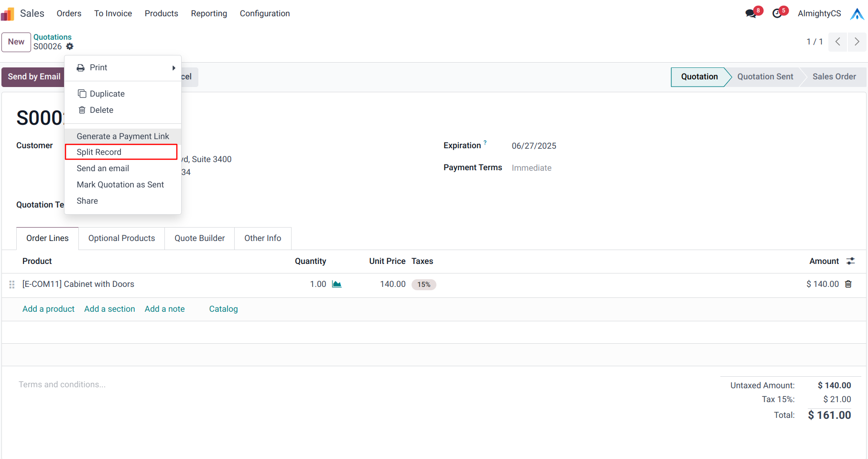Click the gear actions icon beside S00026
Image resolution: width=868 pixels, height=459 pixels.
70,46
